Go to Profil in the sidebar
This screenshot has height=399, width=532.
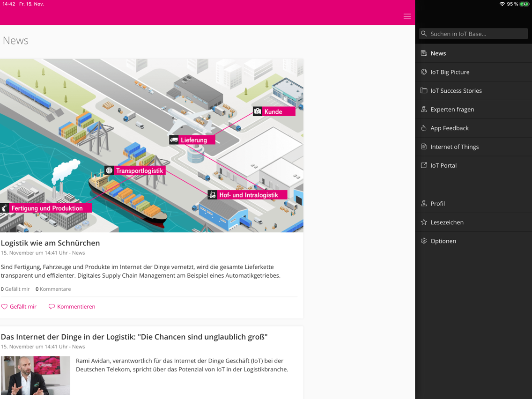pos(473,204)
